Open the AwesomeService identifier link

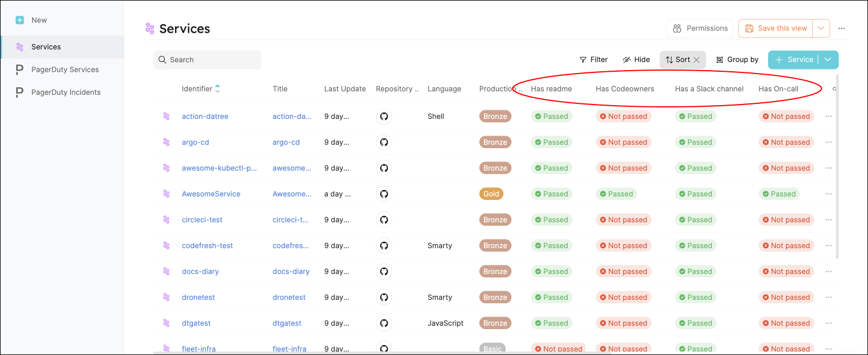[x=211, y=194]
